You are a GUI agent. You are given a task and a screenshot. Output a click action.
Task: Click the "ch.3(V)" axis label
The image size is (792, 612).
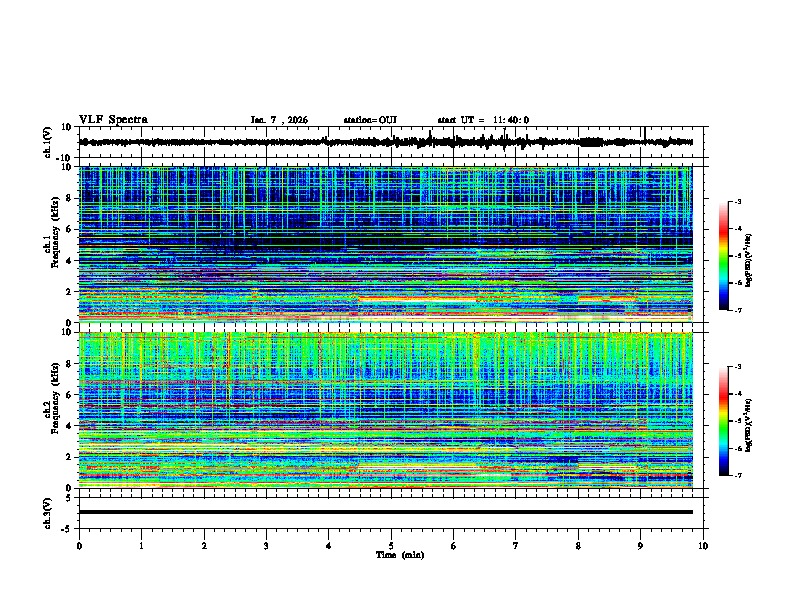coord(48,513)
